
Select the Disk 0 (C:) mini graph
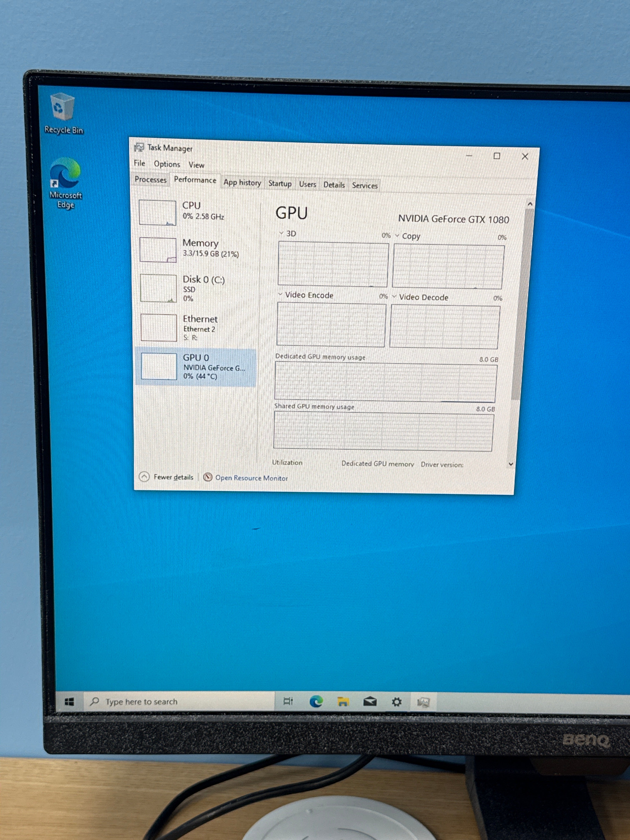pos(158,288)
